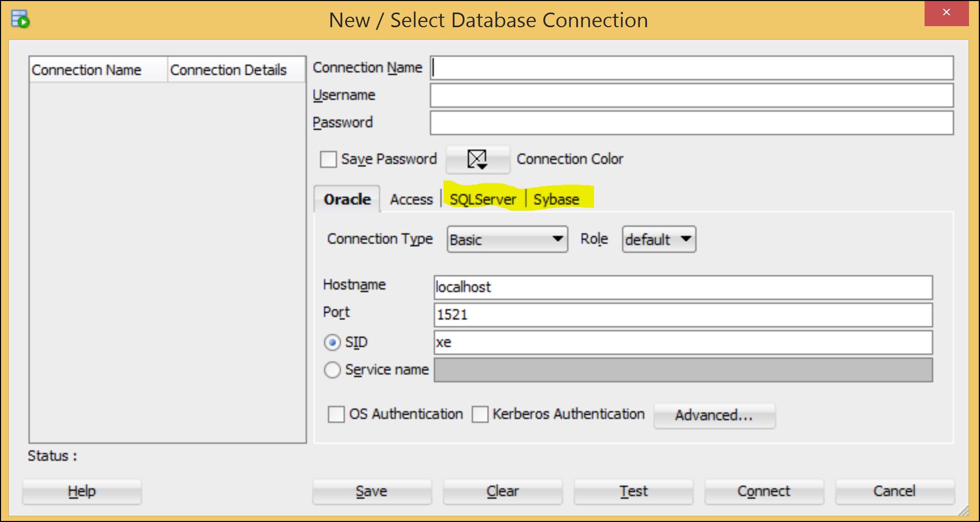Open the Connection Color picker
Viewport: 980px width, 522px height.
coord(476,159)
